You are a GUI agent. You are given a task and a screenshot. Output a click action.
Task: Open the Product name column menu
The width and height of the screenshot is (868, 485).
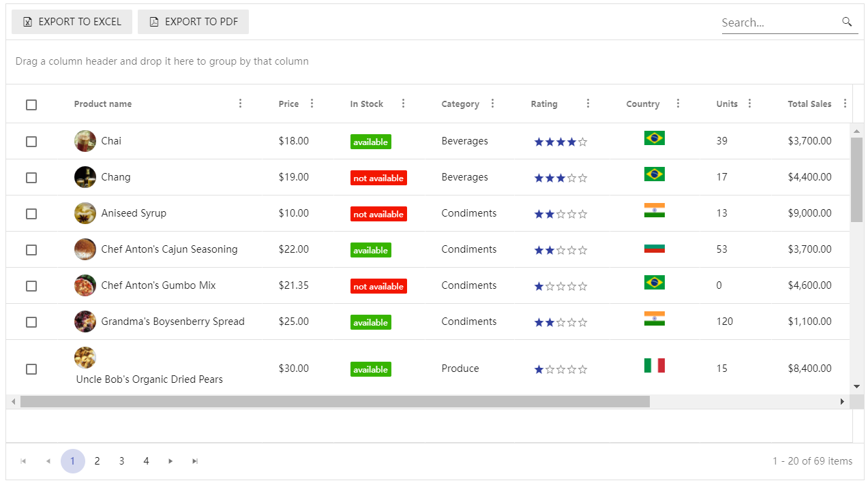240,104
